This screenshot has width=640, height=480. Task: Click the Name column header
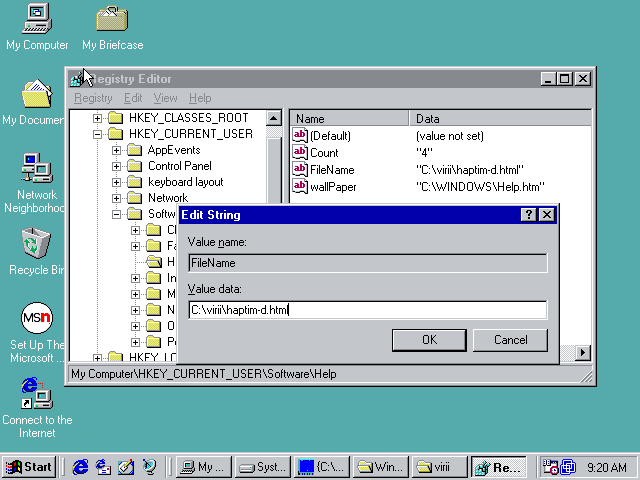[349, 118]
